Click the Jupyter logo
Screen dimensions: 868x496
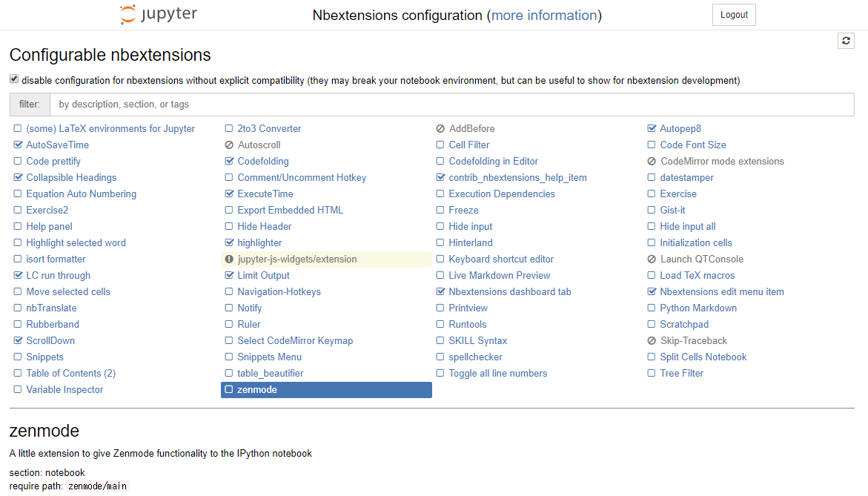click(x=159, y=14)
